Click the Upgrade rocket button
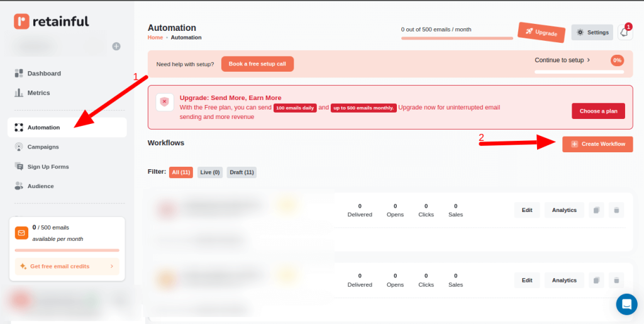The height and width of the screenshot is (324, 644). 541,33
